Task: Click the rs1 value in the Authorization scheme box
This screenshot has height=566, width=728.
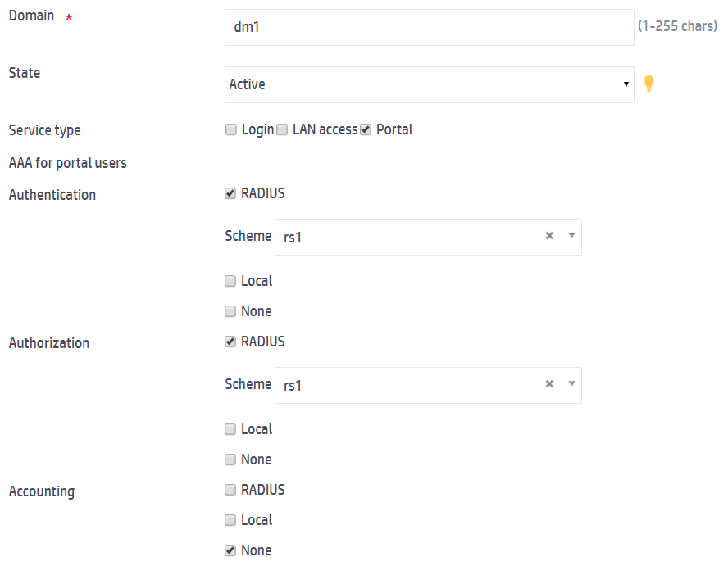Action: pos(293,385)
